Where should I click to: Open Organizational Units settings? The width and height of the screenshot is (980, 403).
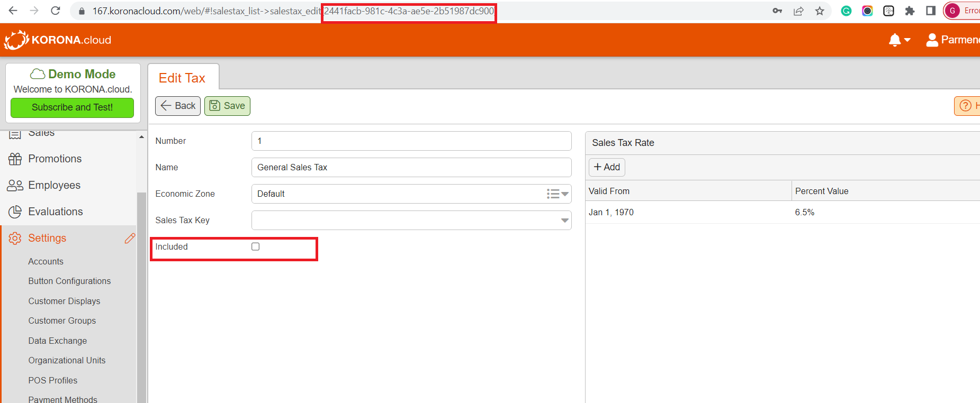click(67, 360)
